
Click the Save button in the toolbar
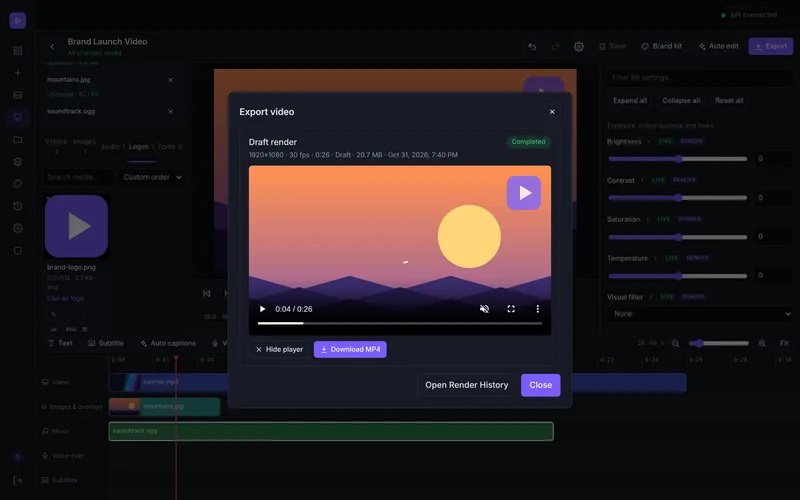pyautogui.click(x=612, y=46)
